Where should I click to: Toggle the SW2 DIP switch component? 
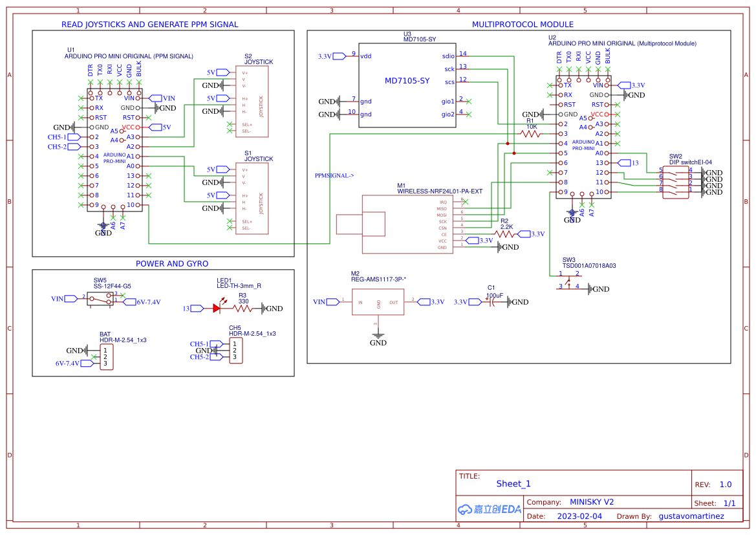(x=675, y=181)
